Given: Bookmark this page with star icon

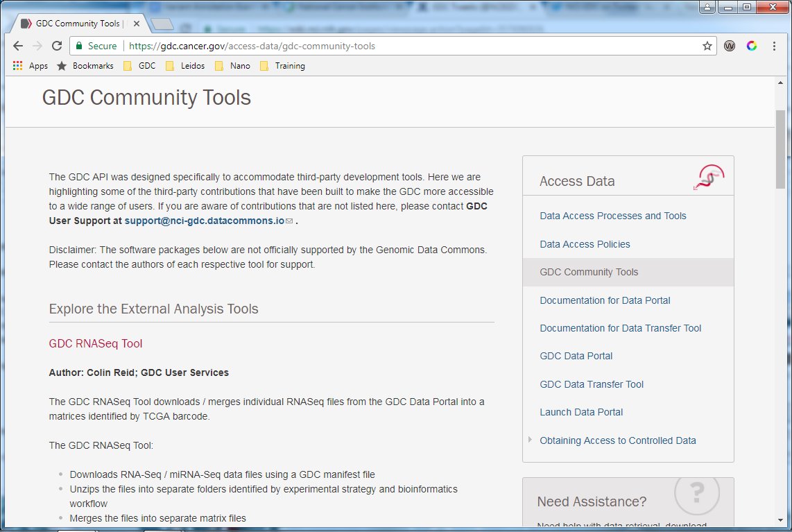Looking at the screenshot, I should click(707, 46).
